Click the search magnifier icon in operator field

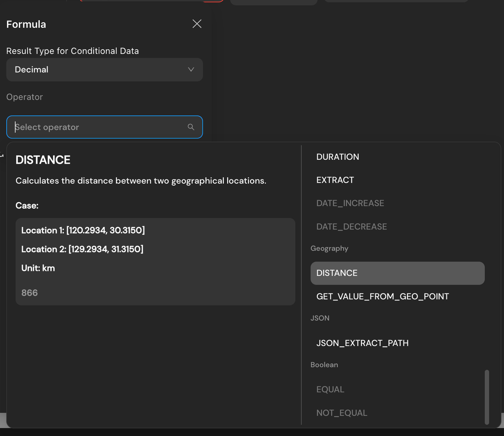[x=191, y=127]
